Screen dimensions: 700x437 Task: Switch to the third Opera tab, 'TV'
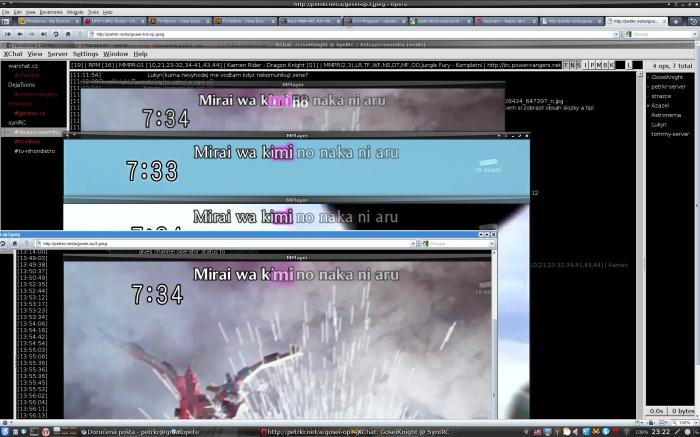pos(179,21)
